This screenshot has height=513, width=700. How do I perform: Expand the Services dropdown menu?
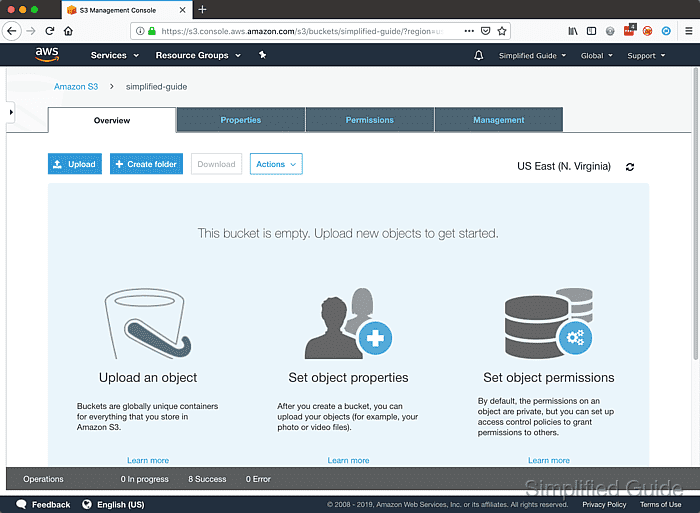115,55
